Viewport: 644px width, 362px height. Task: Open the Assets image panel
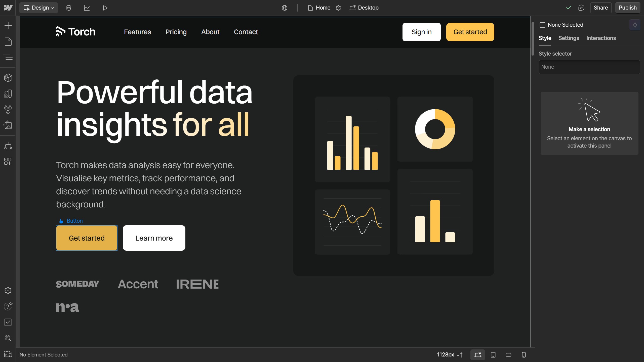pyautogui.click(x=8, y=125)
